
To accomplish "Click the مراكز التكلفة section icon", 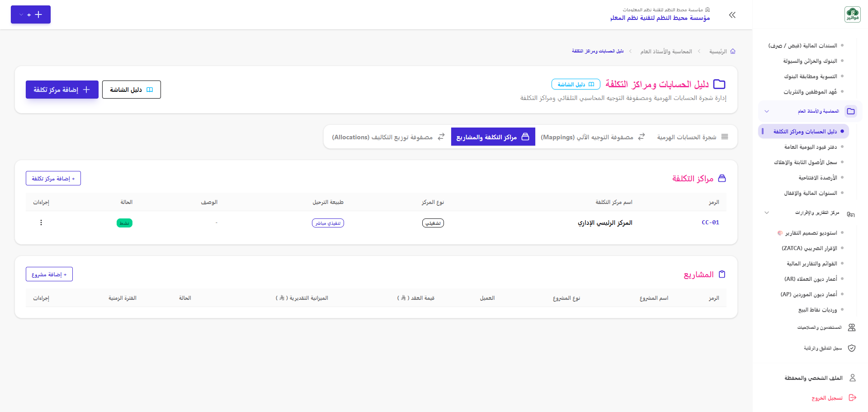I will (722, 178).
